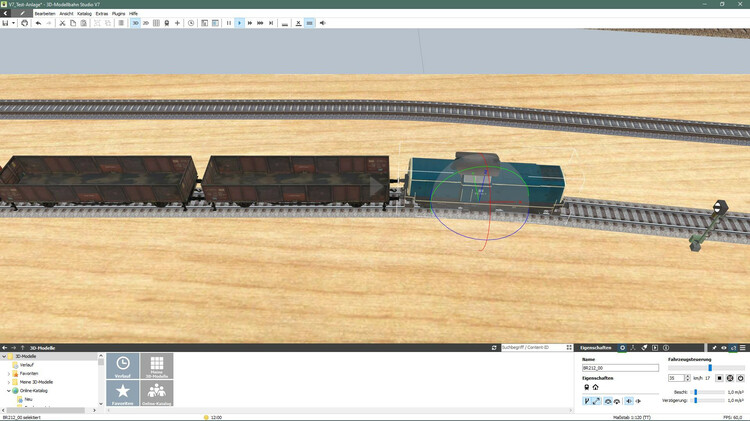This screenshot has width=750, height=421.
Task: Click the Cut scissors icon
Action: click(62, 23)
